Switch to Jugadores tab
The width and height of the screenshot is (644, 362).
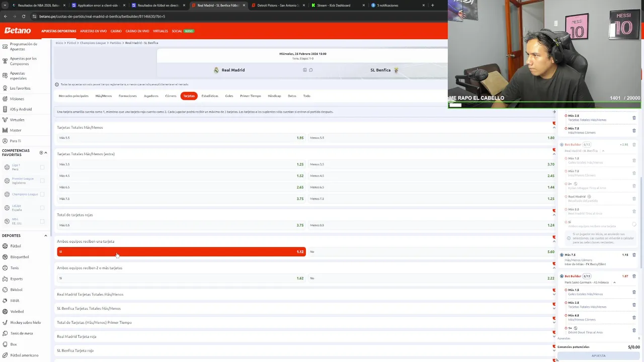(x=151, y=96)
